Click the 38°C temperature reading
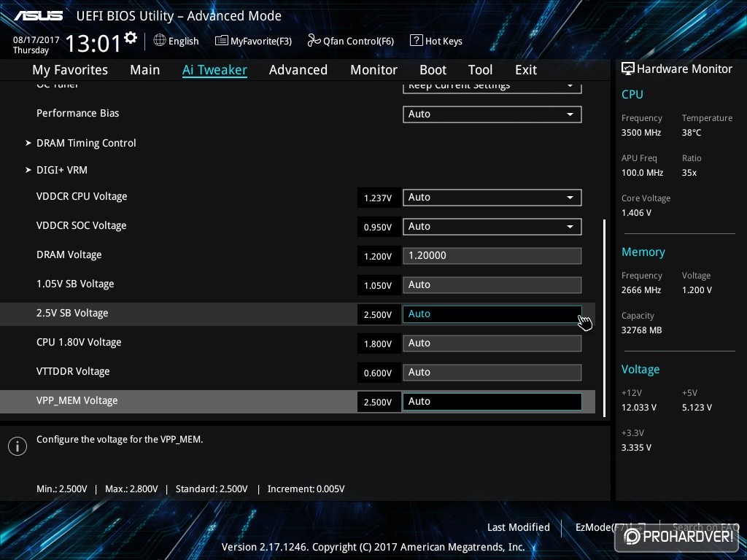 pyautogui.click(x=692, y=133)
